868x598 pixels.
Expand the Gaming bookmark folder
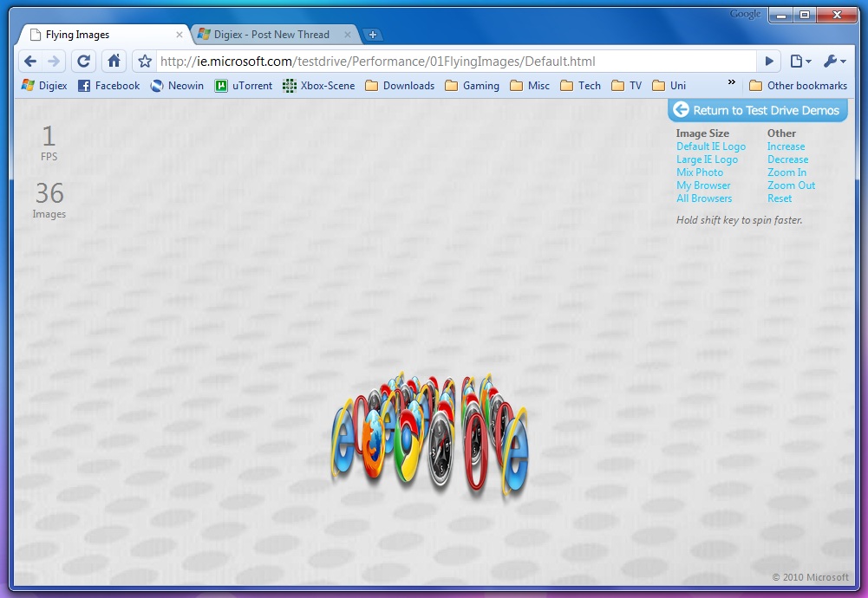[x=473, y=86]
